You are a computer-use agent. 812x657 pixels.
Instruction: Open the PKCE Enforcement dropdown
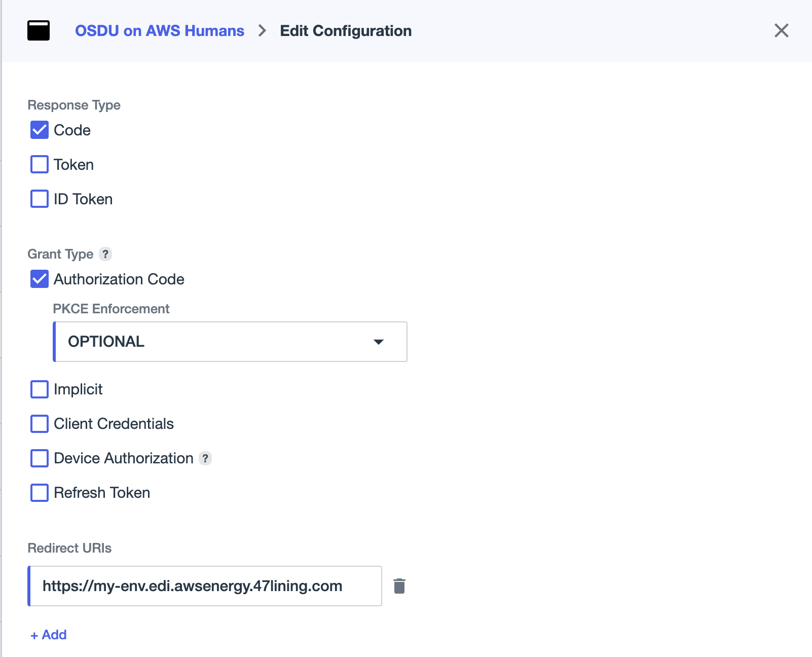click(x=230, y=342)
